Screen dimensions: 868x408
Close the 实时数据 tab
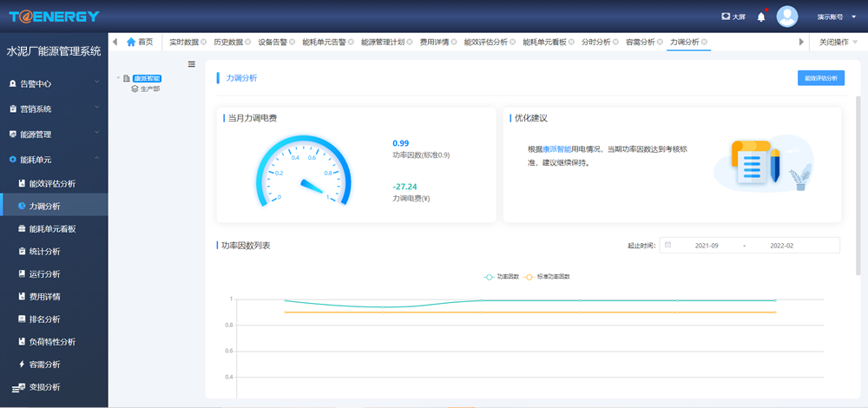coord(203,42)
